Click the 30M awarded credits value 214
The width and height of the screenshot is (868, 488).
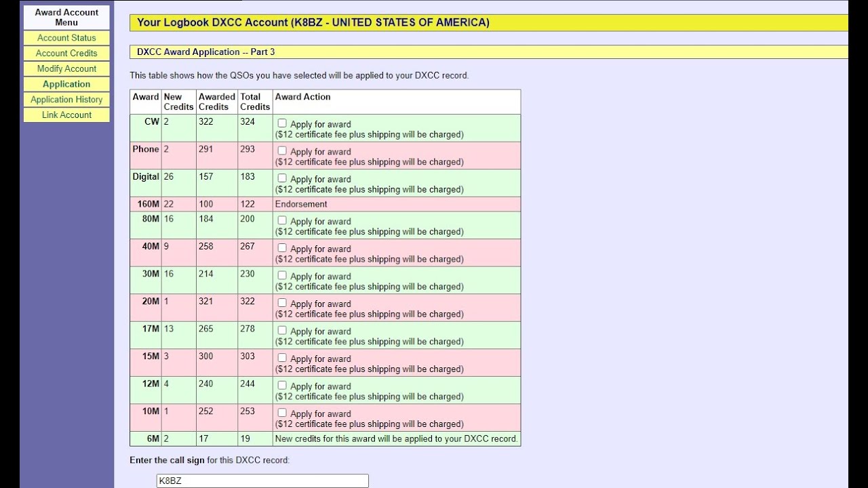205,274
